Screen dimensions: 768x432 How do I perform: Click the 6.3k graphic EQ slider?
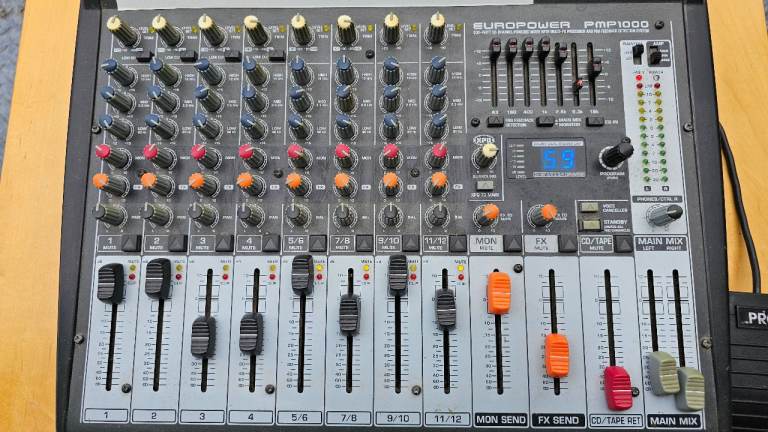point(578,84)
